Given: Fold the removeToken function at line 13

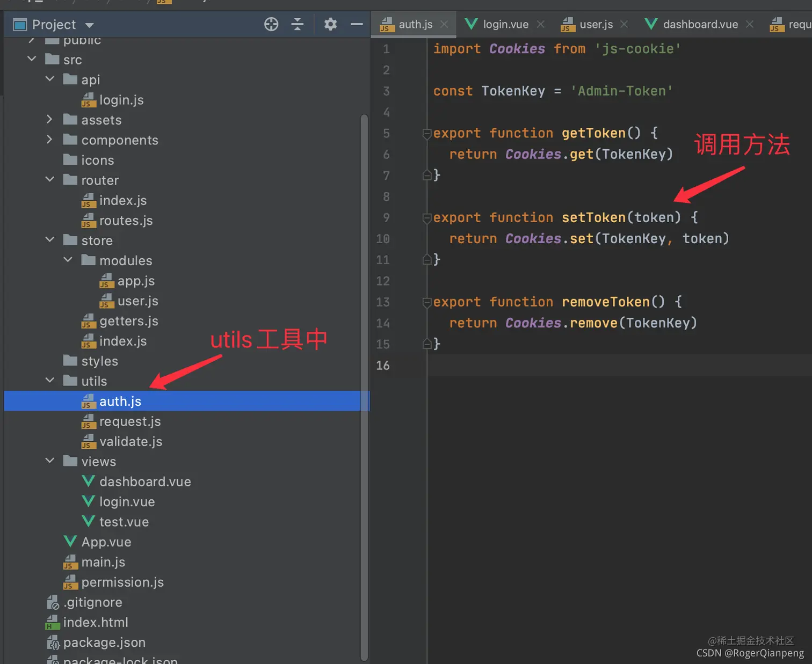Looking at the screenshot, I should click(427, 302).
